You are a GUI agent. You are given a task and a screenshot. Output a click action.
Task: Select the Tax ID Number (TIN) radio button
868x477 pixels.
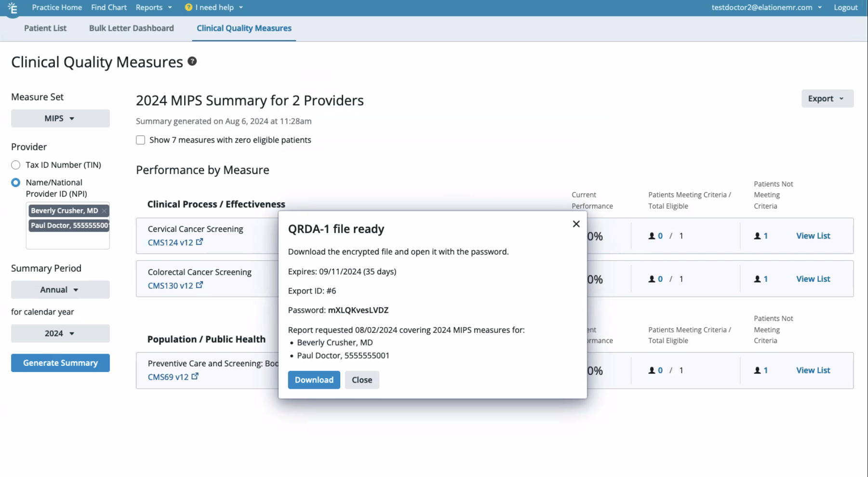[15, 165]
